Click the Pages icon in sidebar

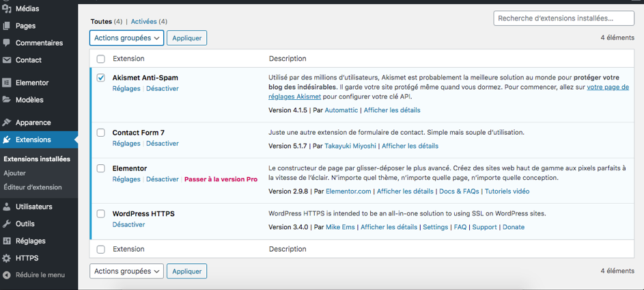pyautogui.click(x=6, y=25)
